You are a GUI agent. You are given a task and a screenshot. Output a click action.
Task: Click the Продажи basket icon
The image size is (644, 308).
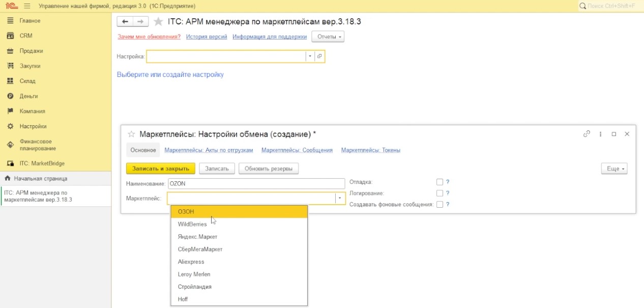pyautogui.click(x=10, y=51)
